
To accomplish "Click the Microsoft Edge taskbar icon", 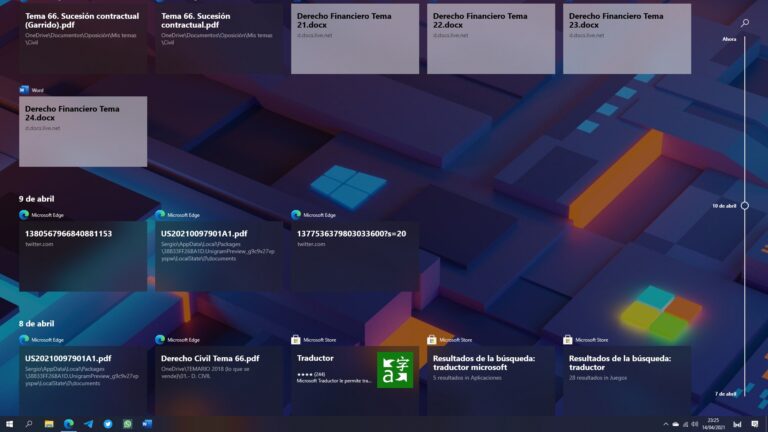I will pyautogui.click(x=69, y=424).
